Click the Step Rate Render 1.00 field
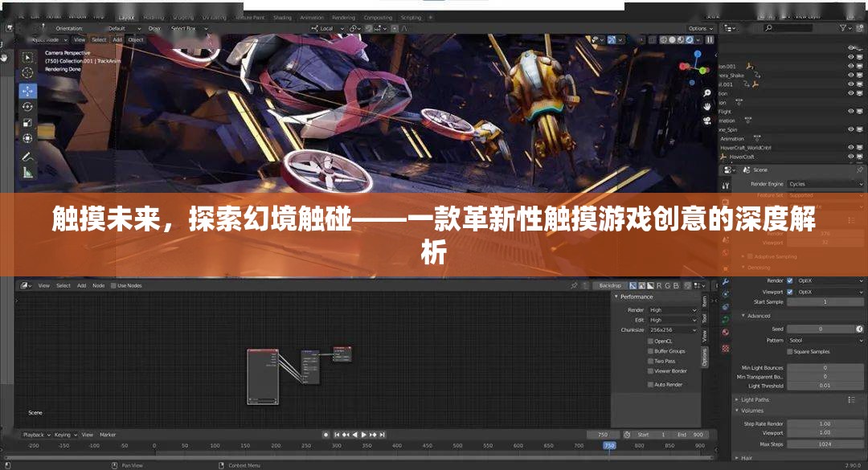The width and height of the screenshot is (868, 470). [x=825, y=423]
